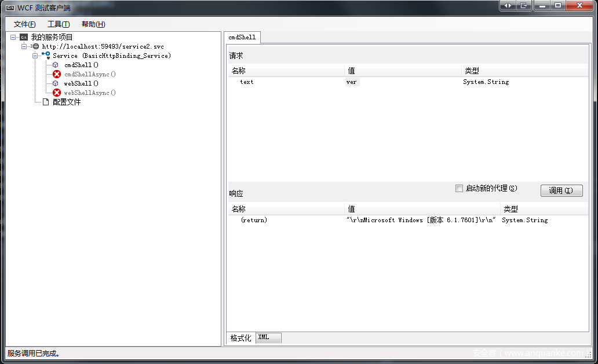Click the response 名称 column header
This screenshot has width=598, height=364.
(x=286, y=209)
